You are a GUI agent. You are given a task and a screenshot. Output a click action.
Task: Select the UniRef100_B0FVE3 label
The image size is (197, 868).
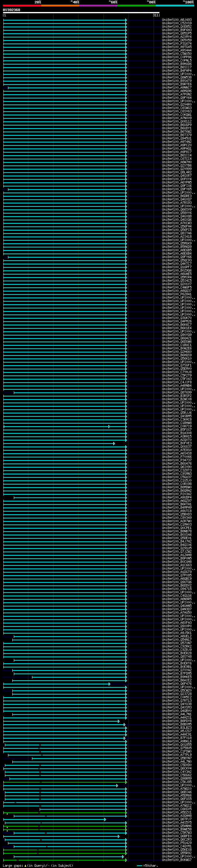177,443
